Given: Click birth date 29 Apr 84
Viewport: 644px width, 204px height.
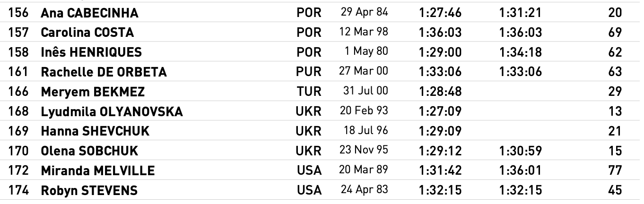Looking at the screenshot, I should (364, 14).
